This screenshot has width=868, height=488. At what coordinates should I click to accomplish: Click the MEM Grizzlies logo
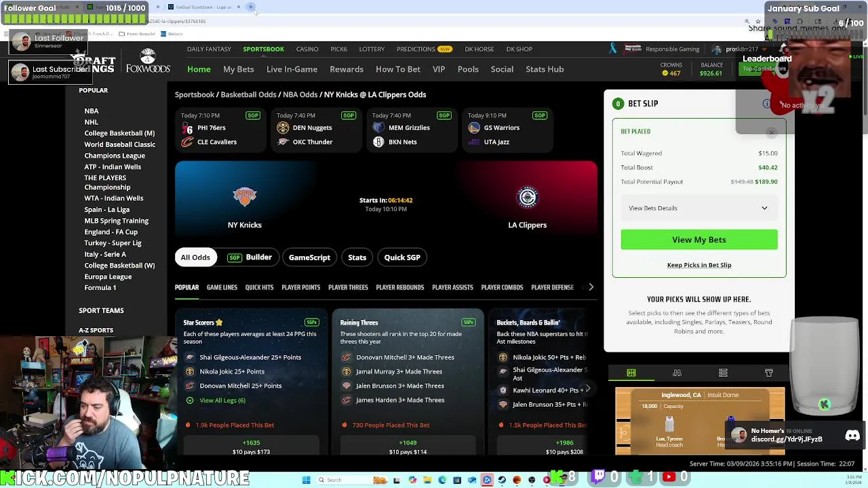(378, 127)
